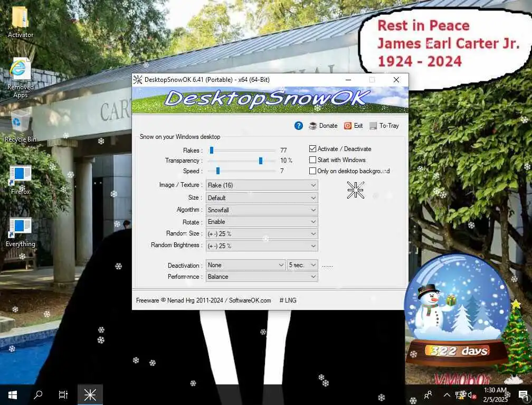532x405 pixels.
Task: Click the # LNG language menu
Action: point(288,300)
